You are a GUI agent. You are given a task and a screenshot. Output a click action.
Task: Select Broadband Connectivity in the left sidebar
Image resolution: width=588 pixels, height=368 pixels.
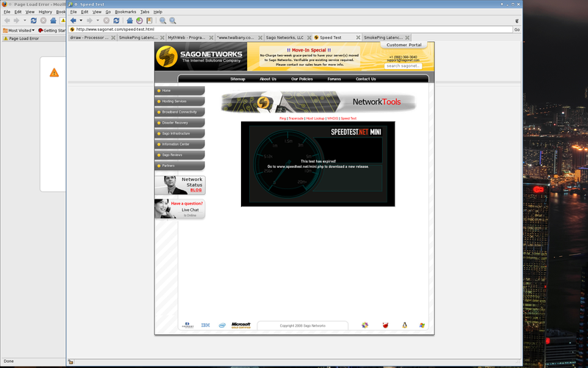click(179, 112)
